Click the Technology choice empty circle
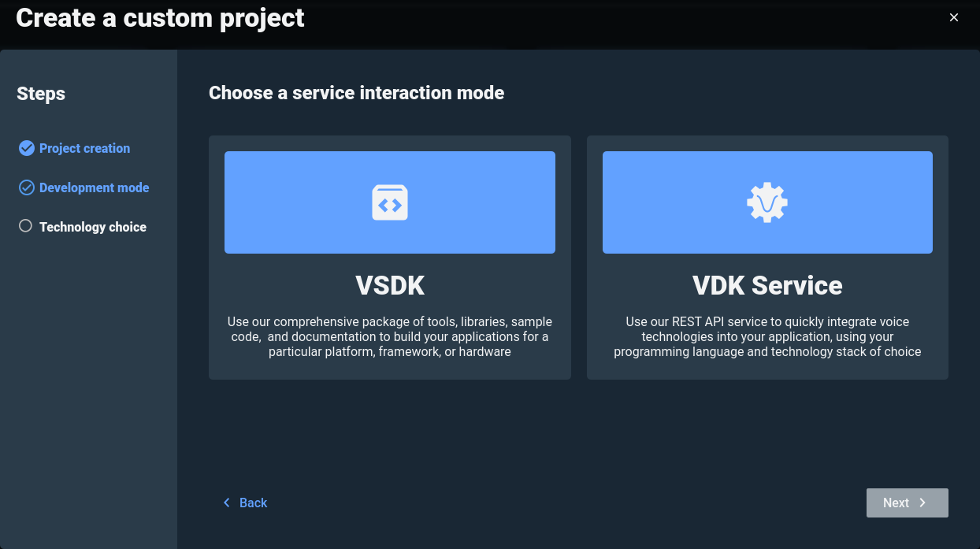The width and height of the screenshot is (980, 549). (25, 226)
